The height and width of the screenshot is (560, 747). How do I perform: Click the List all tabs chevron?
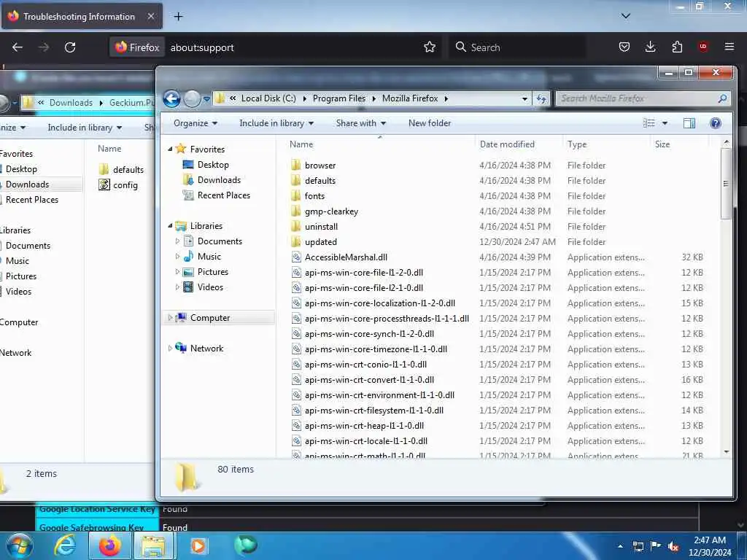click(626, 16)
